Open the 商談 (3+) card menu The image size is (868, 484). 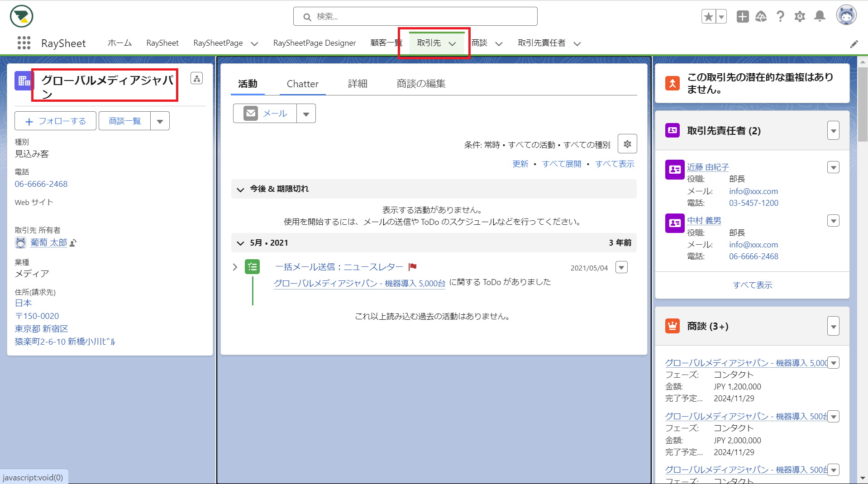pyautogui.click(x=833, y=326)
